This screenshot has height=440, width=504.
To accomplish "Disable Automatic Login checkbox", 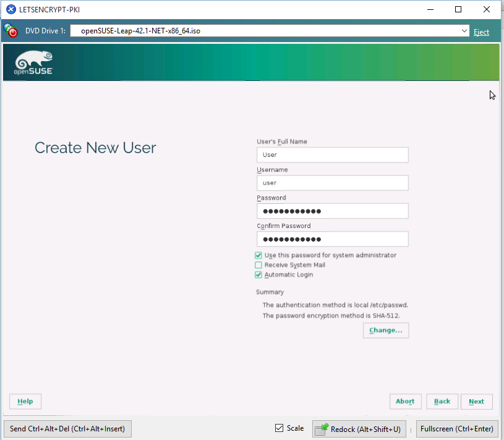I will [258, 275].
